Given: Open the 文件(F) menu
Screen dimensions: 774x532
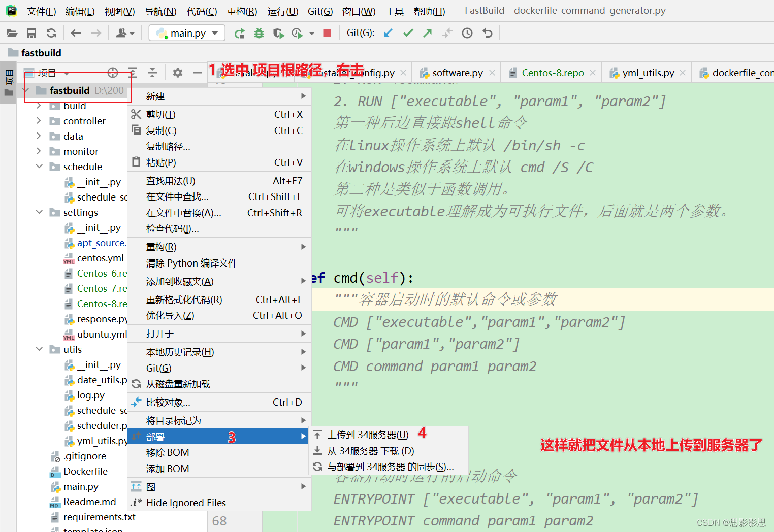Looking at the screenshot, I should (x=41, y=11).
